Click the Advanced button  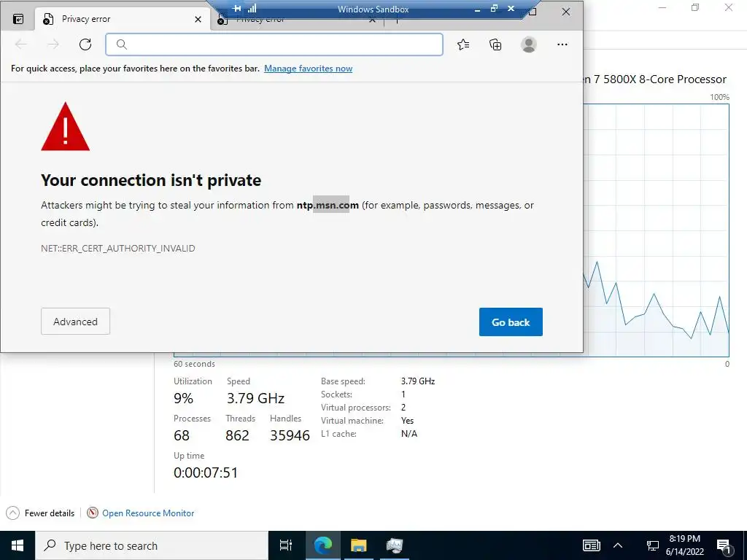tap(75, 322)
